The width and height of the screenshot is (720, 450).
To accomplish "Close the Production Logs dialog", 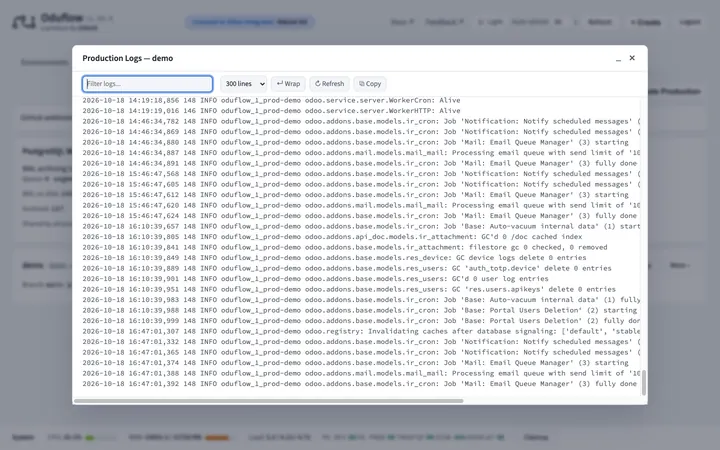I will pos(632,58).
